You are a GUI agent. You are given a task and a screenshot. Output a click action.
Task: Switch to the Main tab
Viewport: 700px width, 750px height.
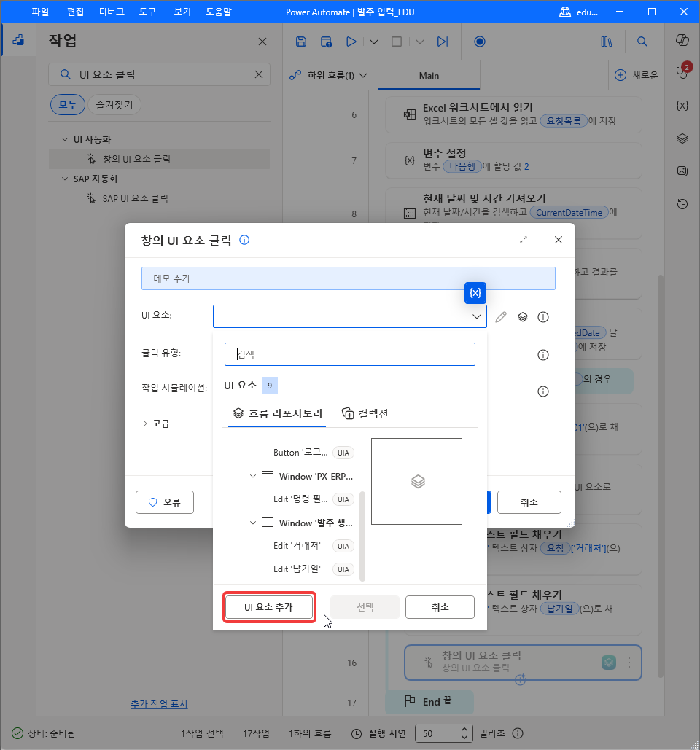[x=429, y=76]
